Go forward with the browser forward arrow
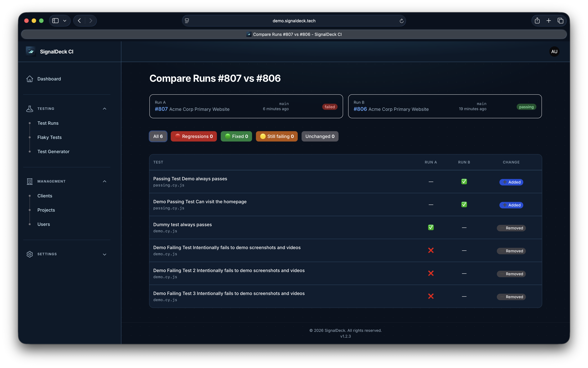Screen dimensions: 588x368 pos(91,21)
